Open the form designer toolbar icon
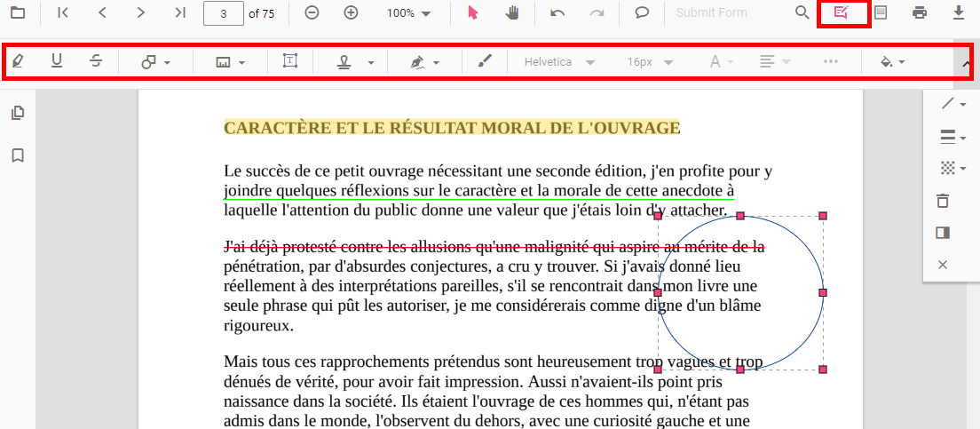Viewport: 980px width, 429px height. point(880,12)
